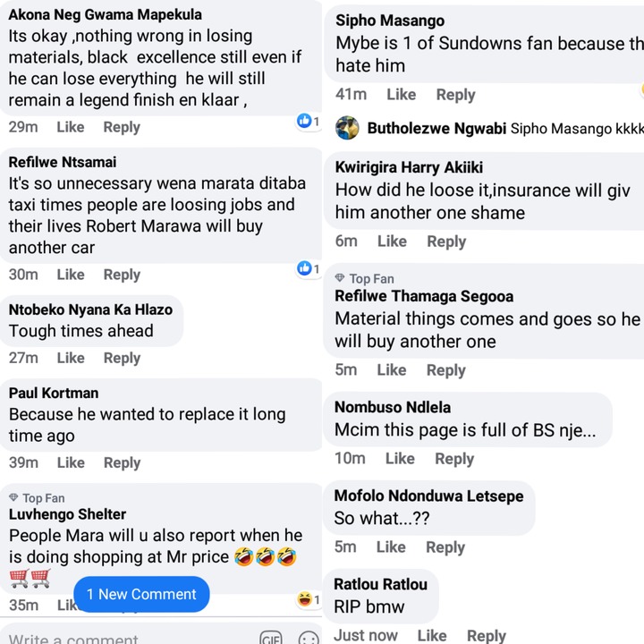Like Sipho Masango's comment

pyautogui.click(x=401, y=94)
